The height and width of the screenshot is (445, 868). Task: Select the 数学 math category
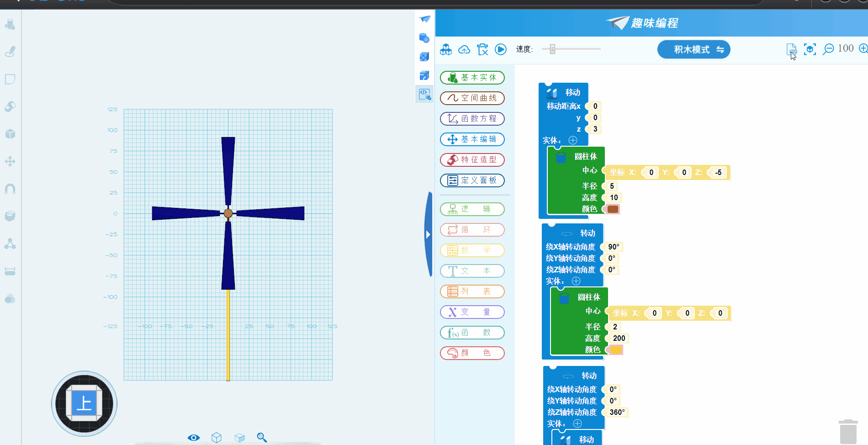(472, 250)
